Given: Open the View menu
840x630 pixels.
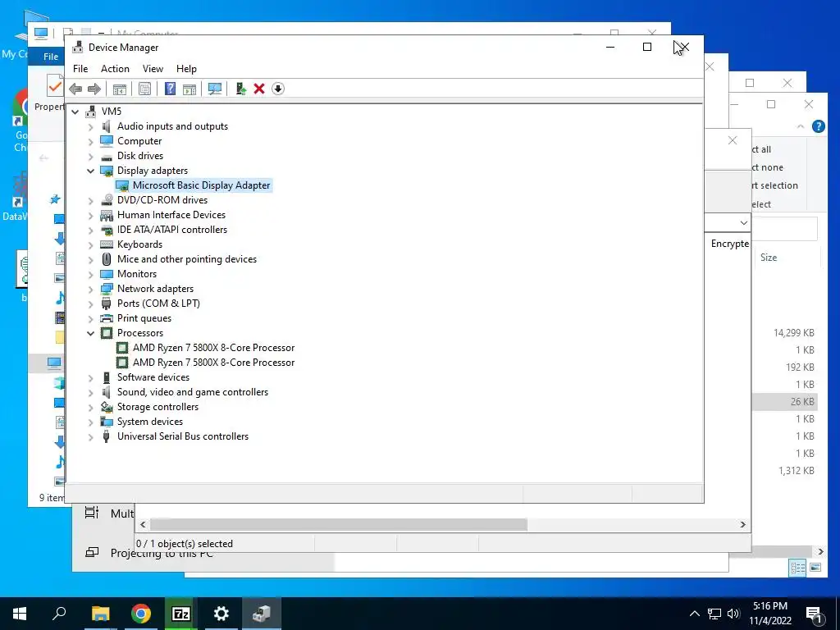Looking at the screenshot, I should [x=153, y=69].
